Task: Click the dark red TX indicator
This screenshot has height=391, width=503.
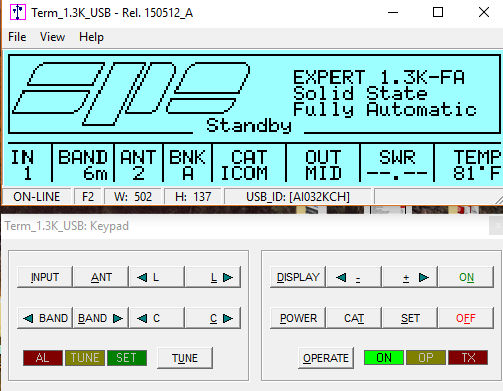Action: click(x=468, y=358)
